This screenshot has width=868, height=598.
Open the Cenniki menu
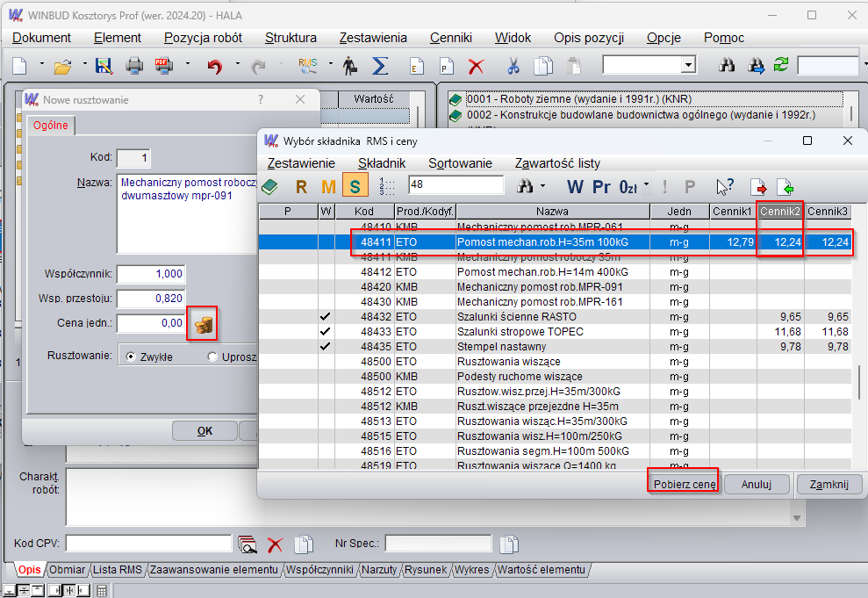click(x=450, y=38)
